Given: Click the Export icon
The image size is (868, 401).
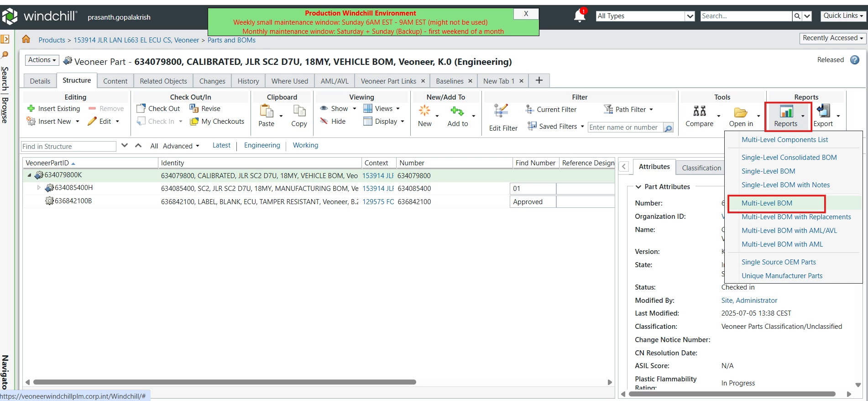Looking at the screenshot, I should tap(823, 111).
